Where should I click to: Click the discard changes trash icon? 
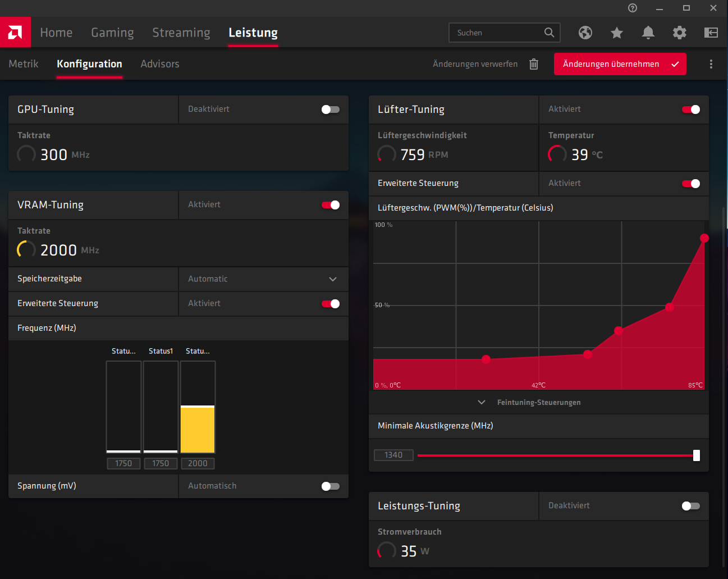pos(534,64)
